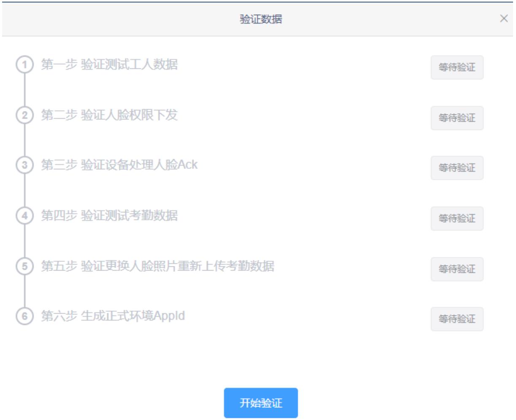Screen dimensions: 516x420
Task: Click 等待验证 button for 生成正式环境AppId
Action: (457, 319)
